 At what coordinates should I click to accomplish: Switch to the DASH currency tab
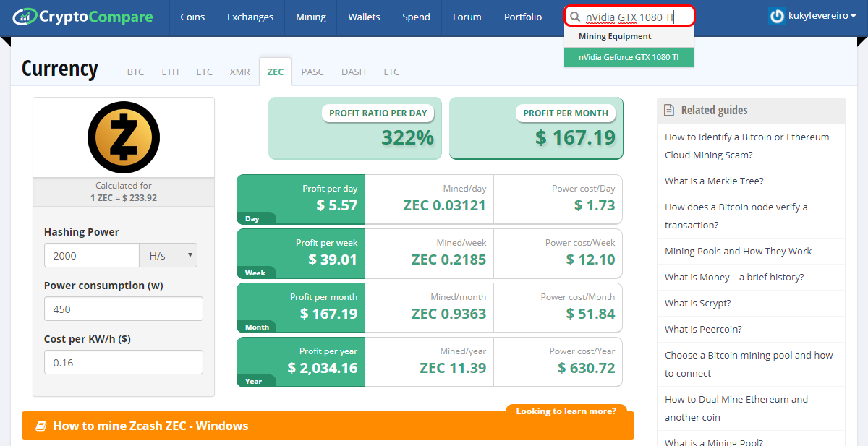click(x=354, y=72)
